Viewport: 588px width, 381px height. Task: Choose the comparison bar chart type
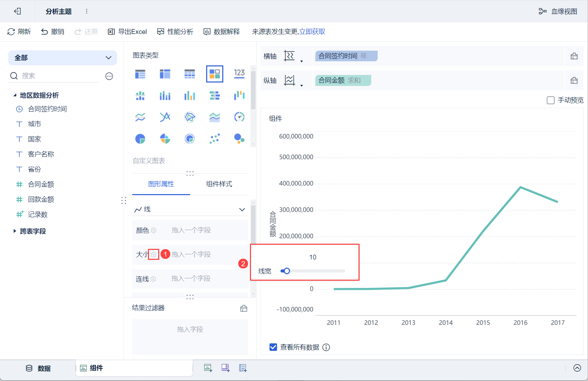(215, 96)
